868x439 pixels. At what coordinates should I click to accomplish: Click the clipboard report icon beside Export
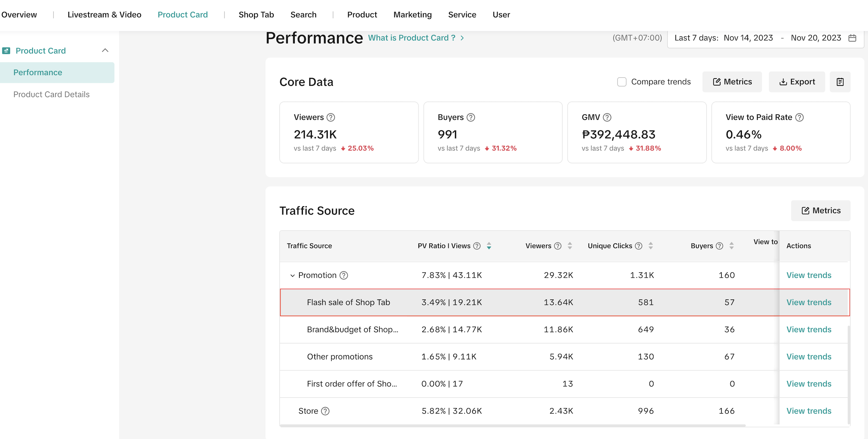pyautogui.click(x=840, y=82)
